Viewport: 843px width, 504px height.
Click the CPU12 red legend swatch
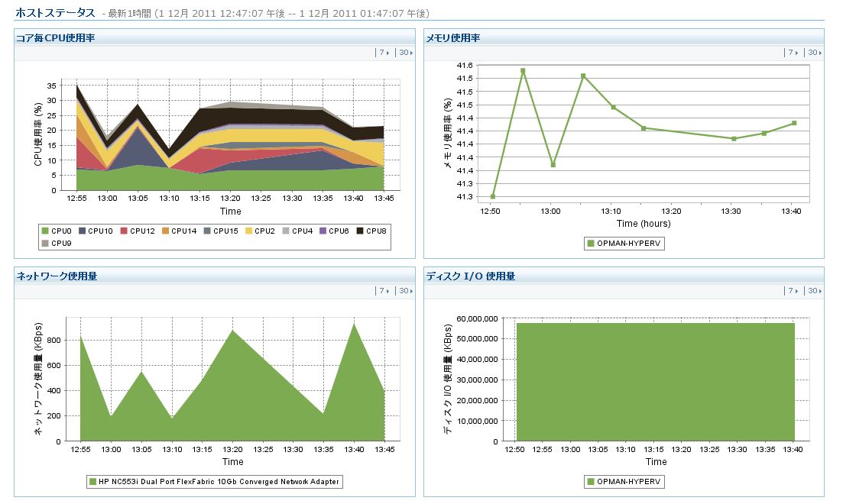[124, 231]
